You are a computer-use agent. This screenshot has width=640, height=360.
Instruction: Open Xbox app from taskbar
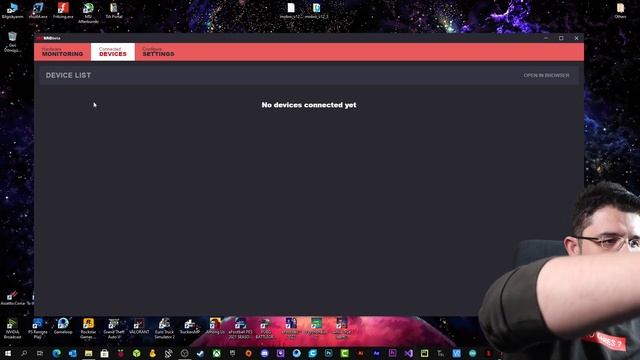[x=216, y=353]
